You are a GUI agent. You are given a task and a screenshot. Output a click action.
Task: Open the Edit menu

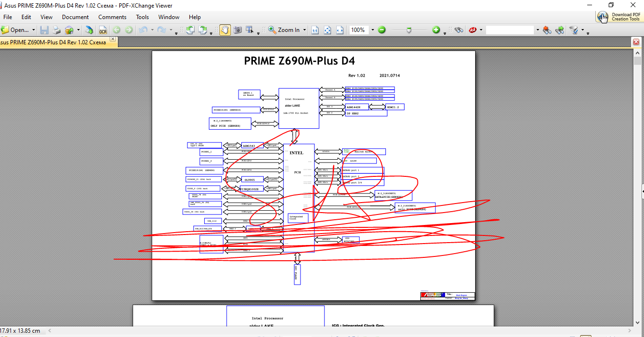coord(26,17)
